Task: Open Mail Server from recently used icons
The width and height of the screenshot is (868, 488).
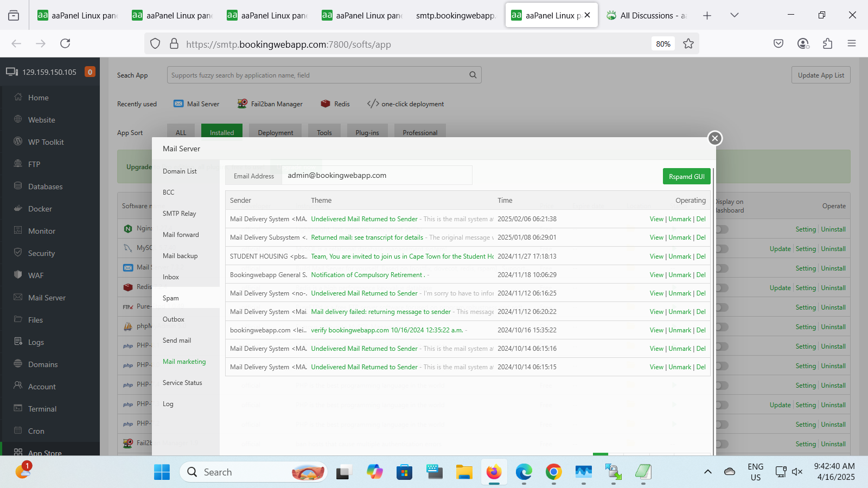Action: click(x=196, y=104)
